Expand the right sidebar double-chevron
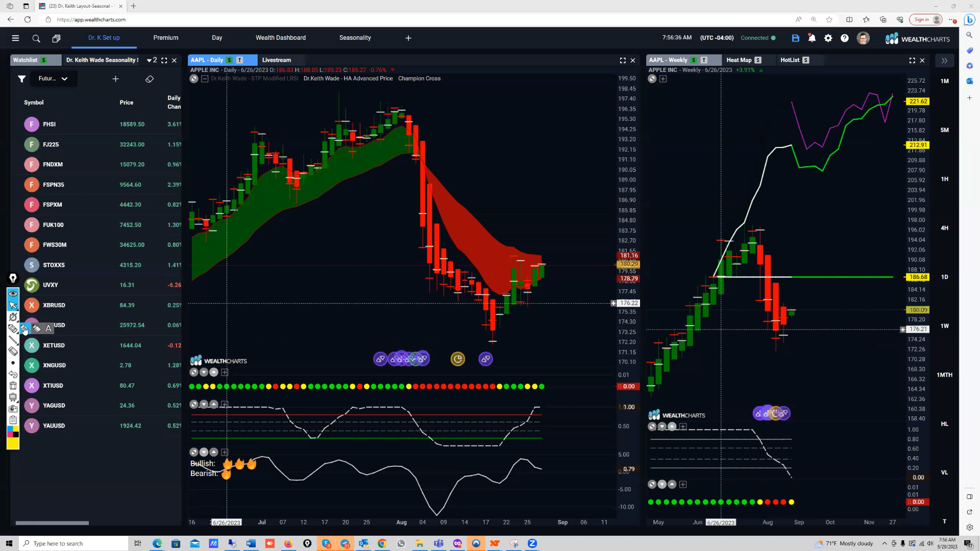 [944, 60]
